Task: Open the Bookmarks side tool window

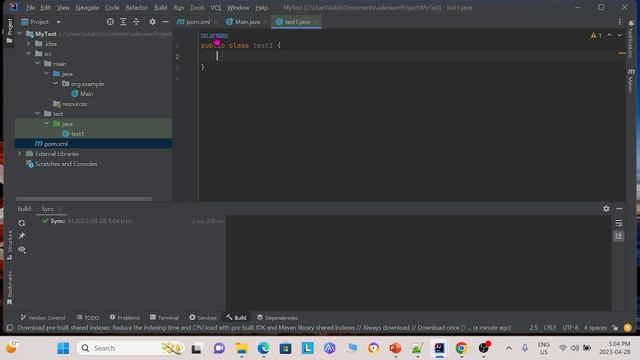Action: point(9,288)
